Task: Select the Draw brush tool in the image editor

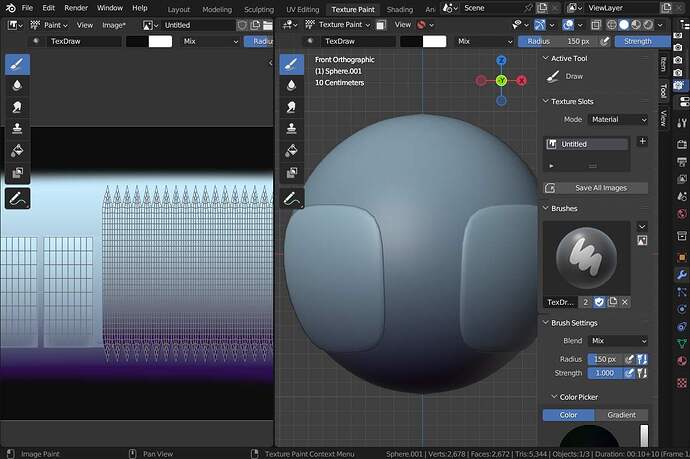Action: coord(18,64)
